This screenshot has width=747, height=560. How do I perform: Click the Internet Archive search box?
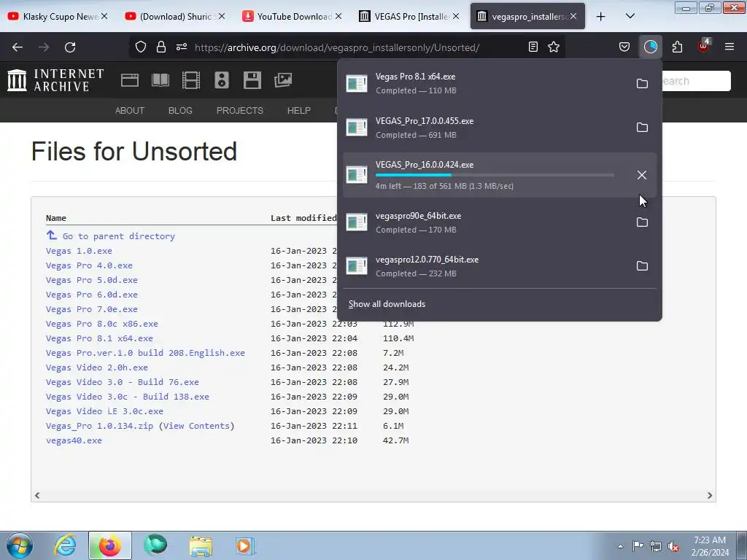(x=695, y=81)
